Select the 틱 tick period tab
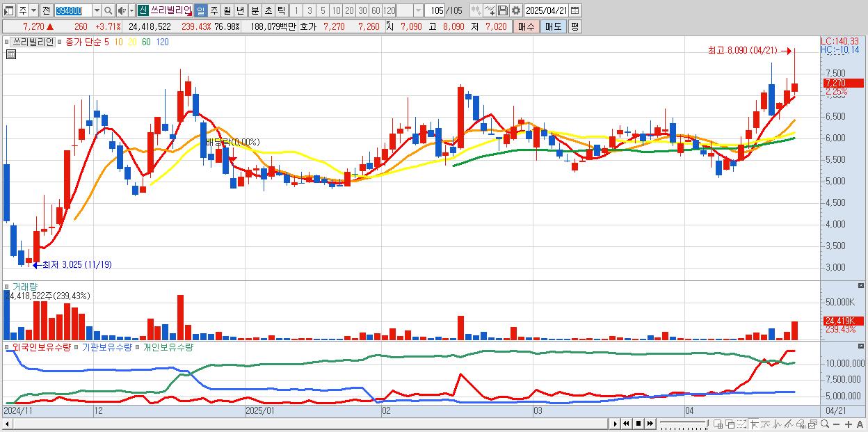Viewport: 868px width, 432px height. tap(281, 10)
